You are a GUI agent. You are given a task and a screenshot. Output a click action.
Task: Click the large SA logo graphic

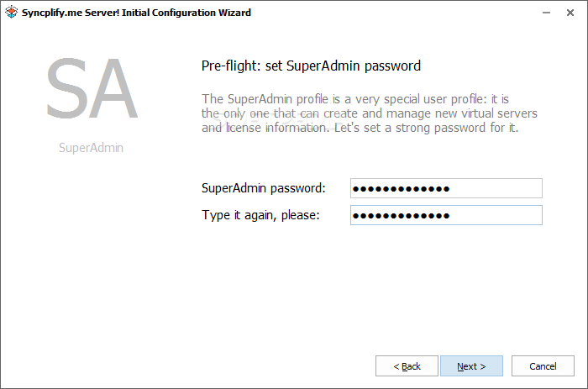click(x=92, y=88)
